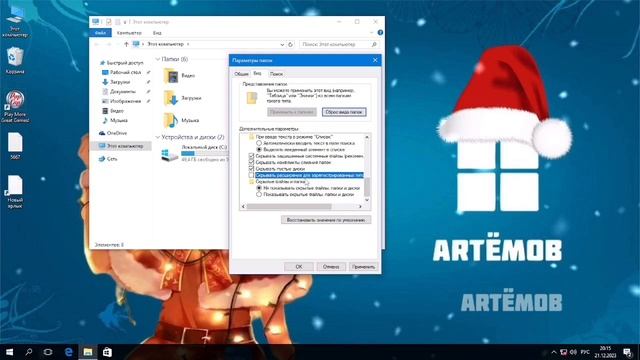Switch to the Поиск tab in folder options
Image resolution: width=640 pixels, height=360 pixels.
pyautogui.click(x=276, y=74)
